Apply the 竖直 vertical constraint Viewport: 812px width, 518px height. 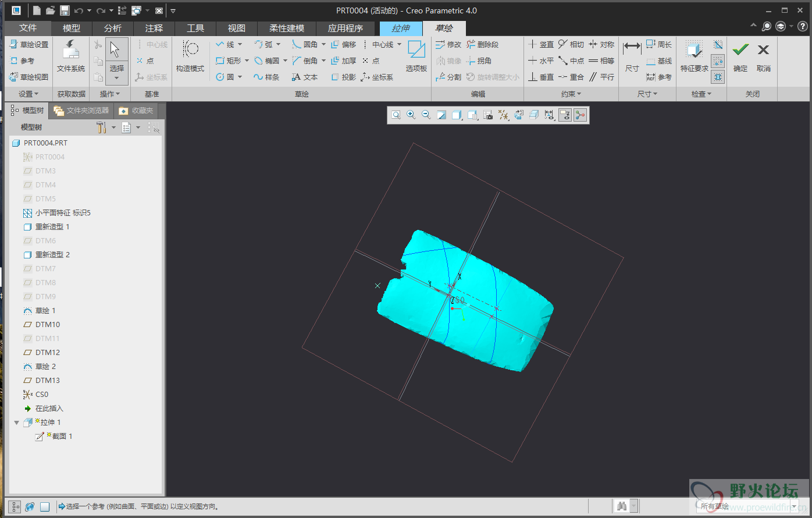click(541, 44)
